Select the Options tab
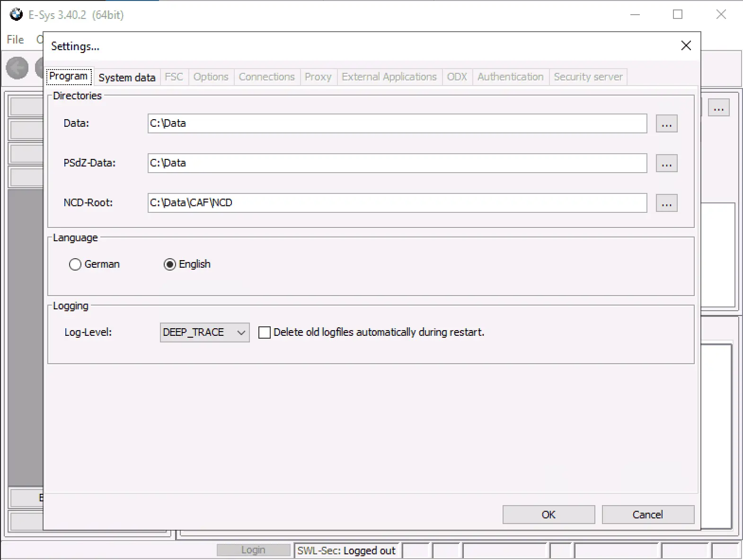The width and height of the screenshot is (743, 560). coord(211,77)
